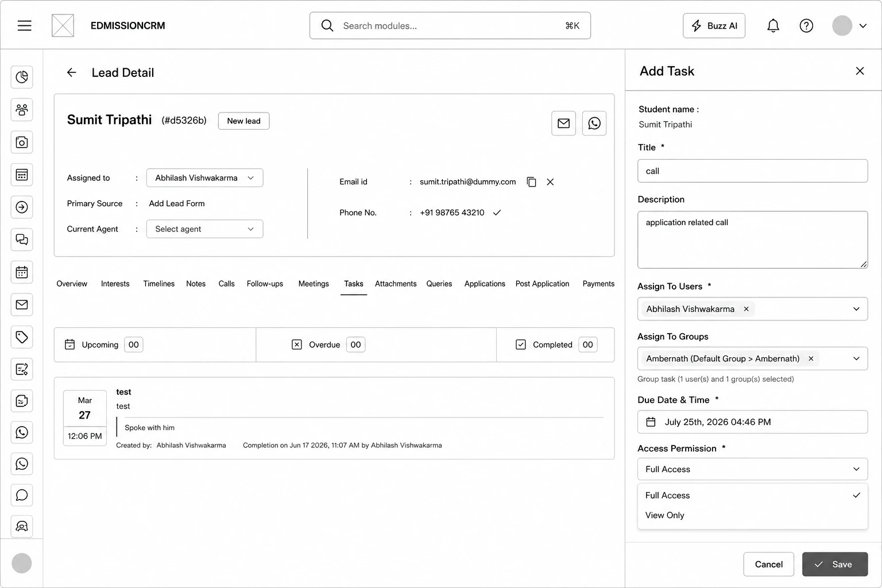882x588 pixels.
Task: Expand the Assign To Groups dropdown arrow
Action: (x=856, y=359)
